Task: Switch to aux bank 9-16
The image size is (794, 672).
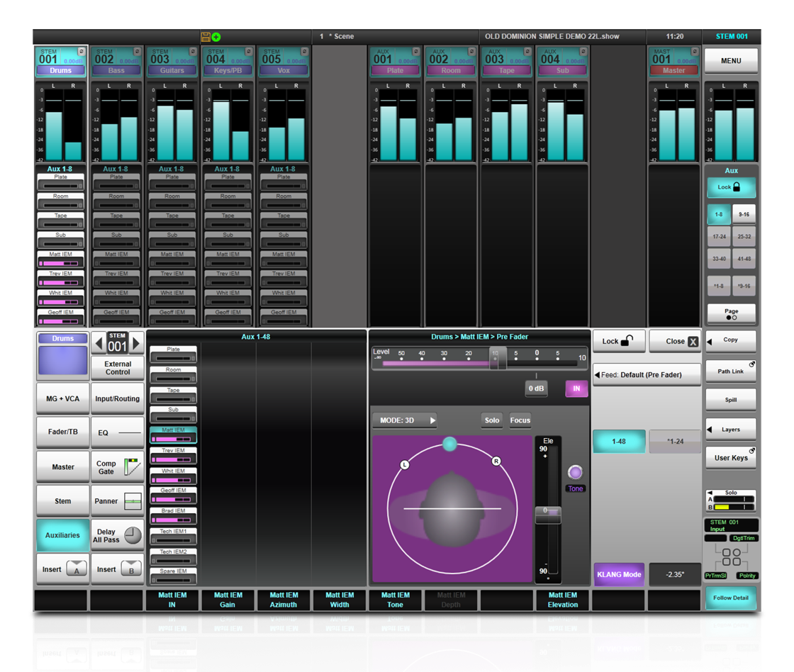Action: click(744, 214)
